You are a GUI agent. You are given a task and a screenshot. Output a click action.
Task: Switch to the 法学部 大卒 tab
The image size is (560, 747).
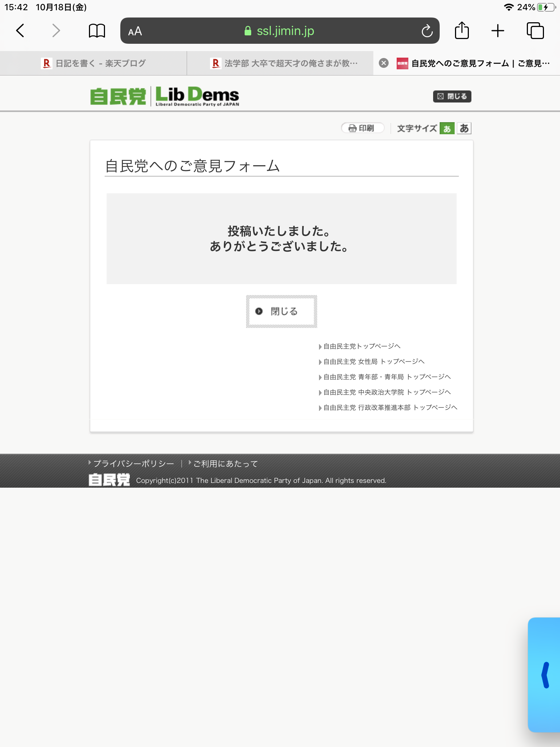pos(284,63)
